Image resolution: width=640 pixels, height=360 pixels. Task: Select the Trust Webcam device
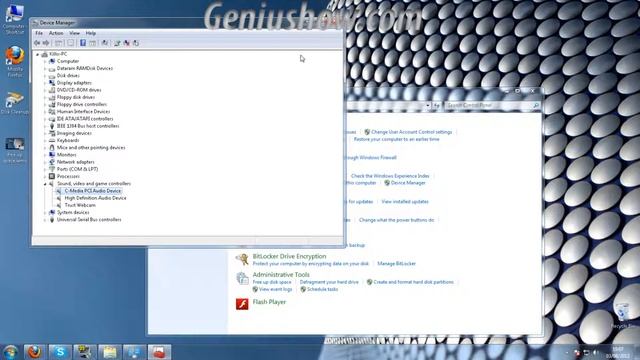[80, 205]
